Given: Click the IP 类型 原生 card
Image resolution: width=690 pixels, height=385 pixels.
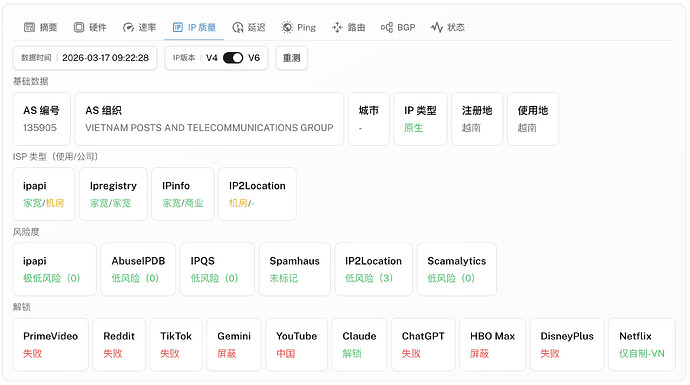Looking at the screenshot, I should (x=420, y=119).
